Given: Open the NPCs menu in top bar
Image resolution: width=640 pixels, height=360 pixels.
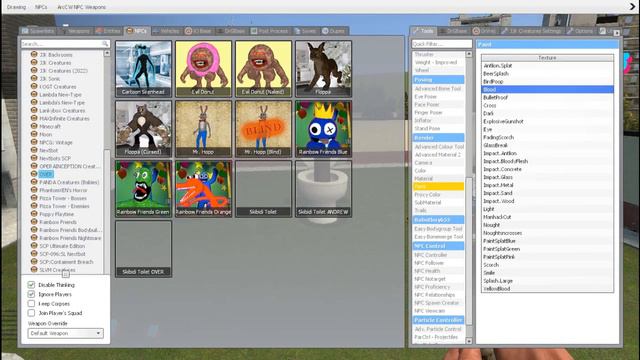Looking at the screenshot, I should coord(41,7).
